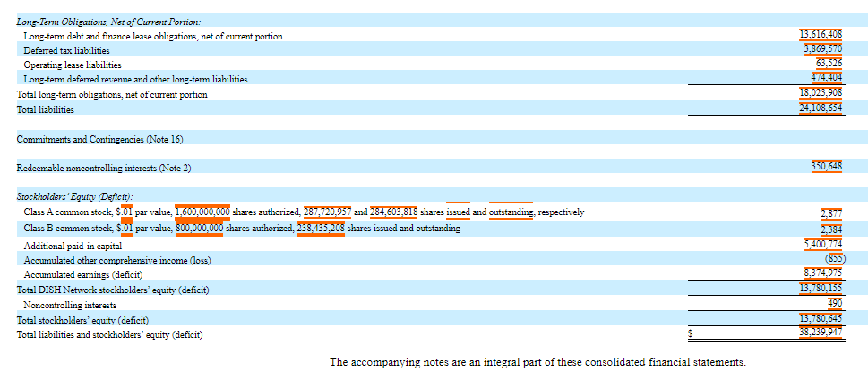
Task: Click the Total liabilities and stockholders' equity (deficit) label
Action: (109, 334)
